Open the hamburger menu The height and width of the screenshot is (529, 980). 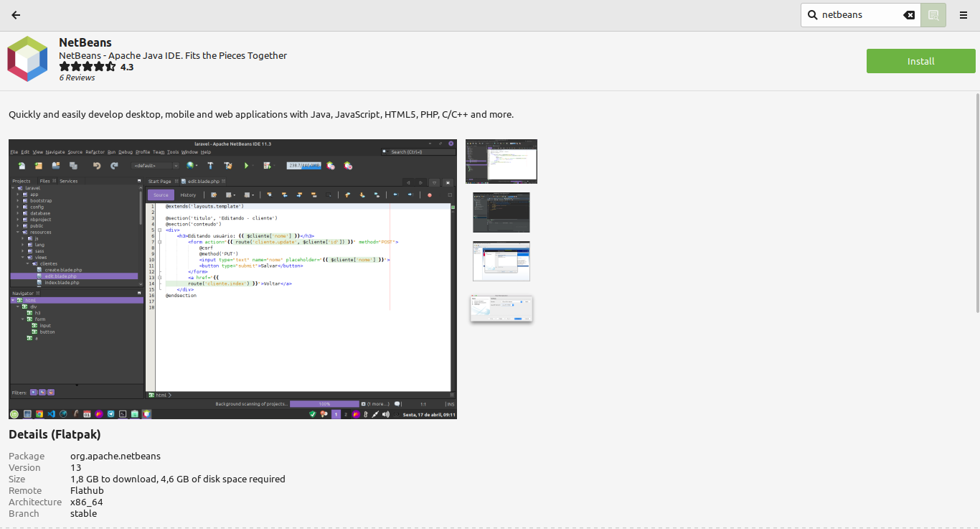pos(963,15)
